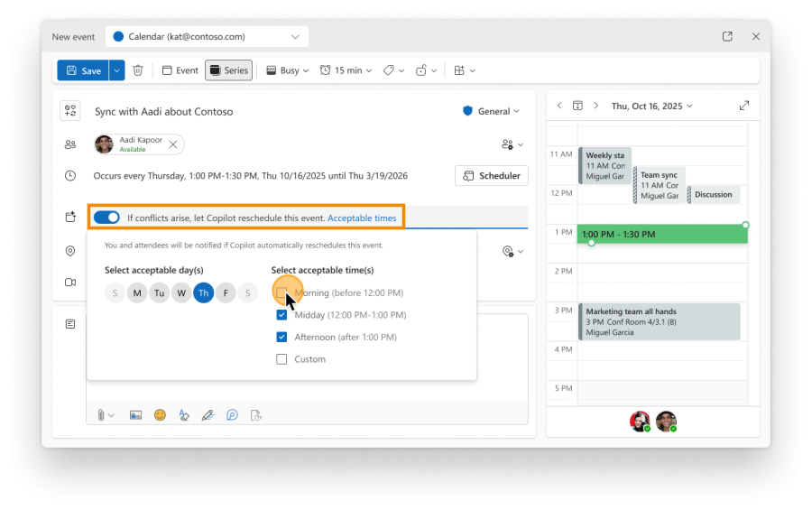Toggle off the Copilot auto-reschedule switch
Screen dimensions: 812x510
[106, 218]
